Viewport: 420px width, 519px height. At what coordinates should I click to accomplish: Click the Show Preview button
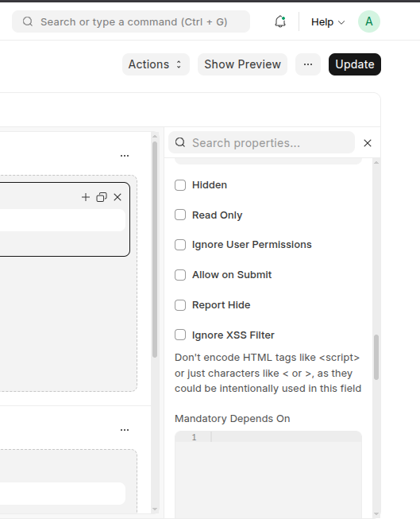242,64
